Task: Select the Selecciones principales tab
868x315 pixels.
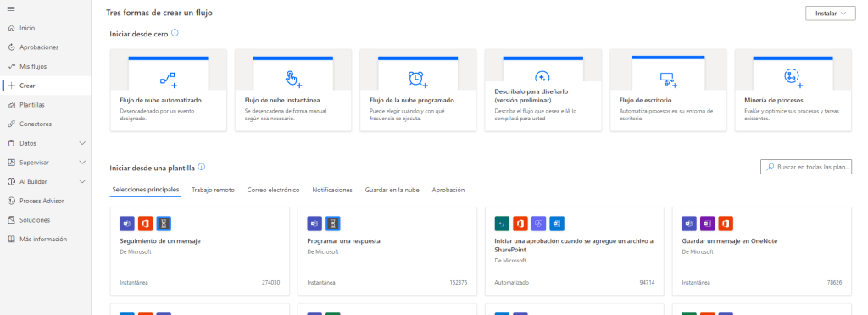Action: [x=146, y=190]
